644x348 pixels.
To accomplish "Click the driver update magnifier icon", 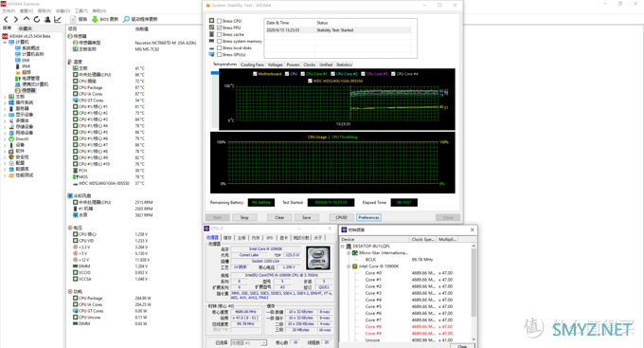I will [x=126, y=19].
